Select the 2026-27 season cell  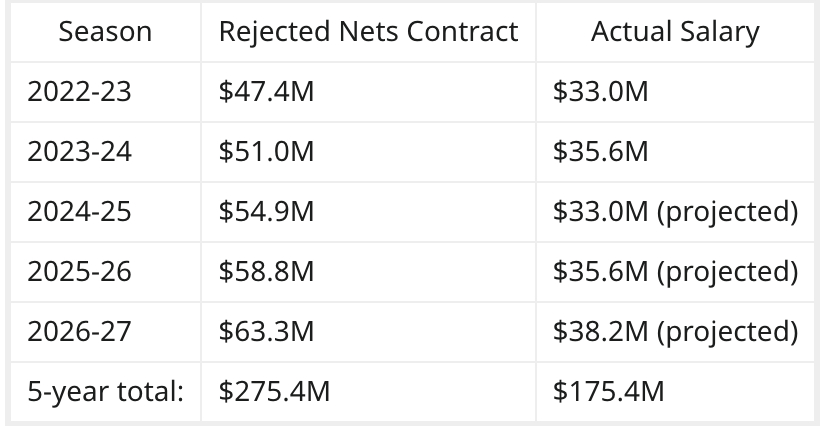pyautogui.click(x=79, y=331)
